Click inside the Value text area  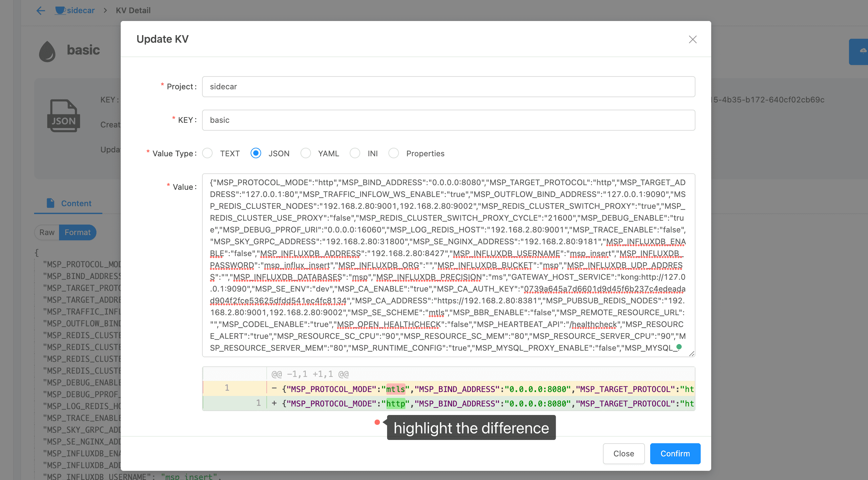pos(448,265)
